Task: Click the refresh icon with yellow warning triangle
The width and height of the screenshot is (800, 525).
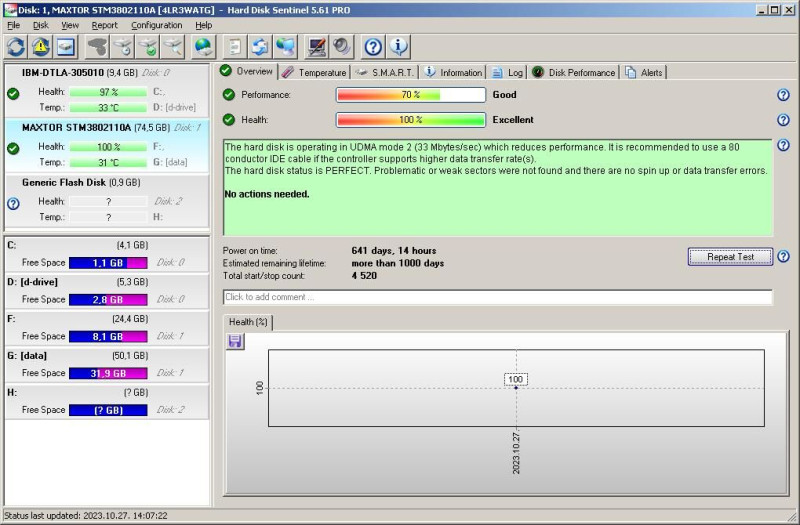Action: click(41, 47)
